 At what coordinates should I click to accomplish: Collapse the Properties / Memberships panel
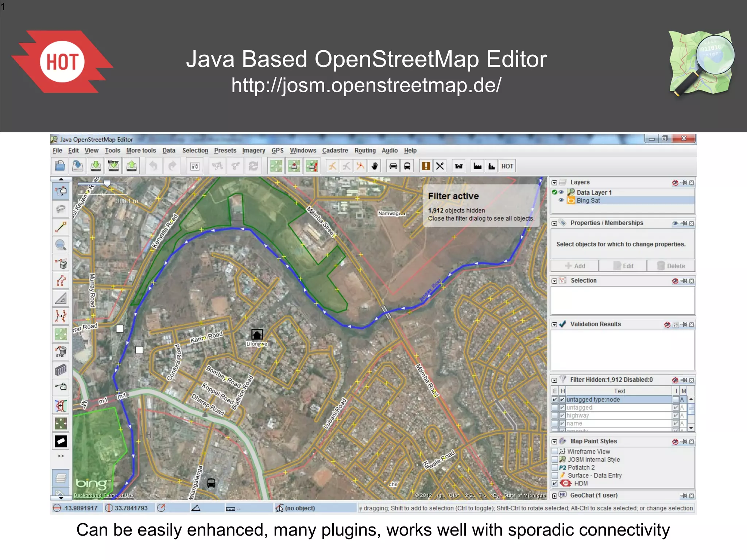pos(554,223)
